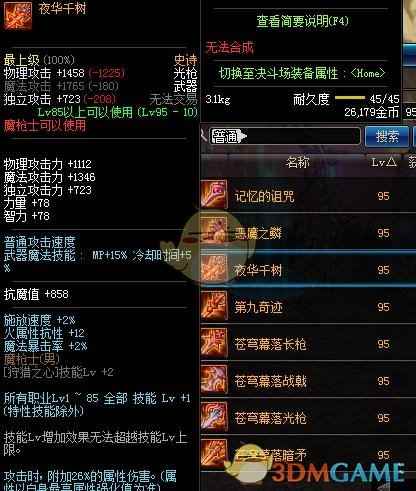Click into the search input field containing 普通
Screen dimensions: 416x491
[285, 136]
